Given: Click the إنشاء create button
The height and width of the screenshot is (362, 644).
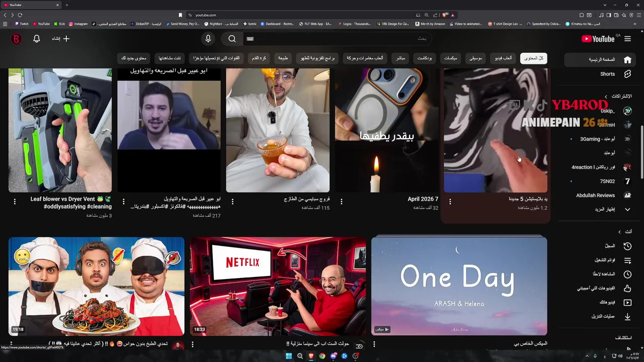Looking at the screenshot, I should pyautogui.click(x=60, y=39).
